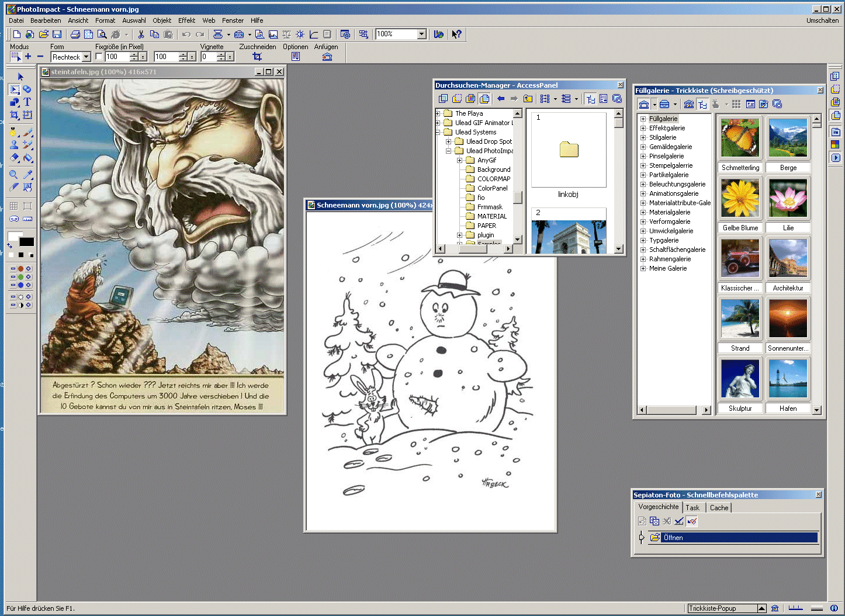845x616 pixels.
Task: Select the Text tool
Action: pyautogui.click(x=27, y=102)
